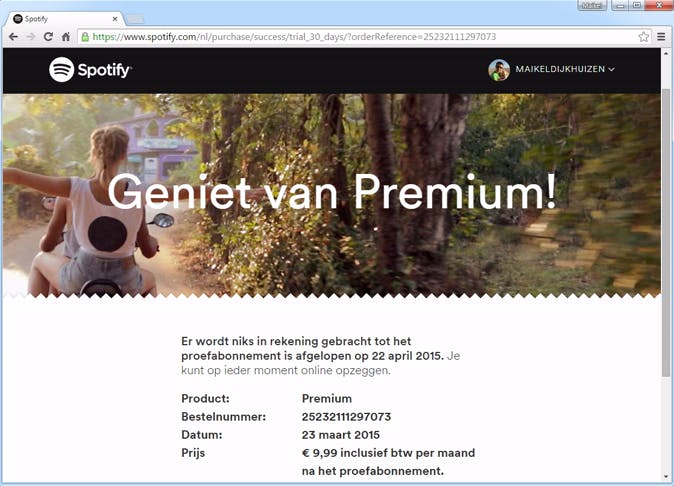Open the Chrome hamburger menu
This screenshot has height=486, width=674.
point(661,37)
